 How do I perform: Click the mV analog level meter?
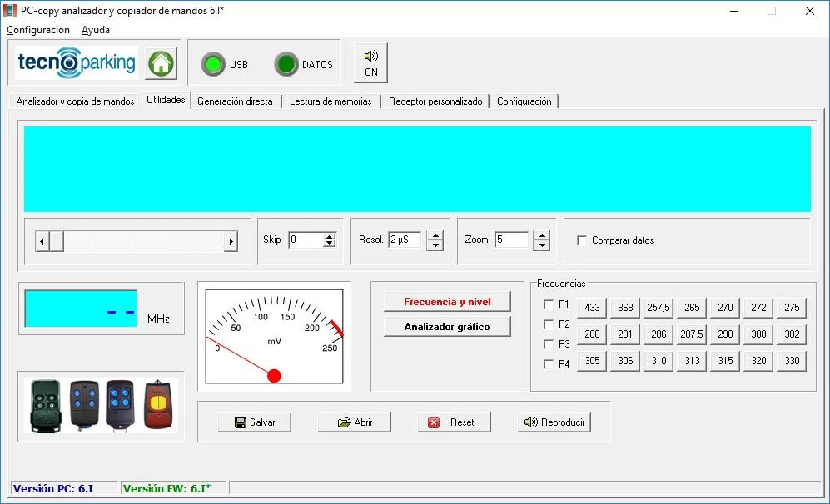274,336
